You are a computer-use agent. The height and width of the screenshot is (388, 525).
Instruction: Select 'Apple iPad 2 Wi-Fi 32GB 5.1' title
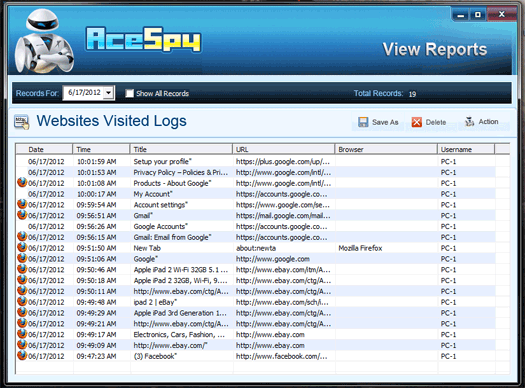tap(181, 269)
